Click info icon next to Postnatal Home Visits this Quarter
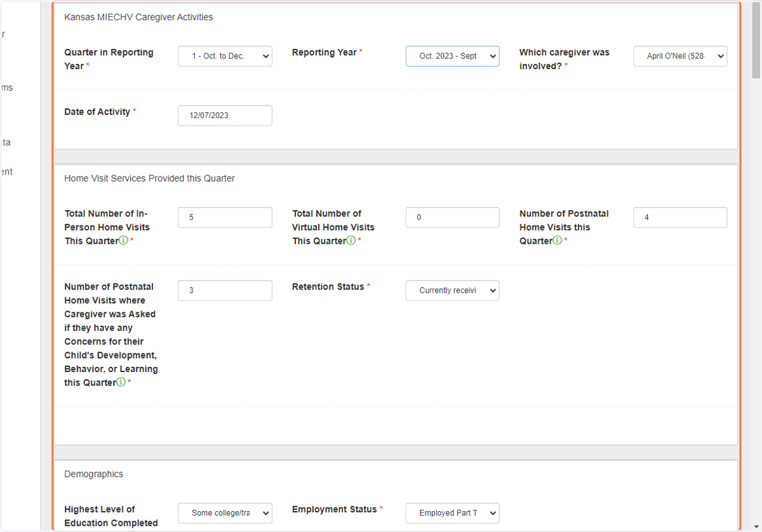 click(558, 241)
